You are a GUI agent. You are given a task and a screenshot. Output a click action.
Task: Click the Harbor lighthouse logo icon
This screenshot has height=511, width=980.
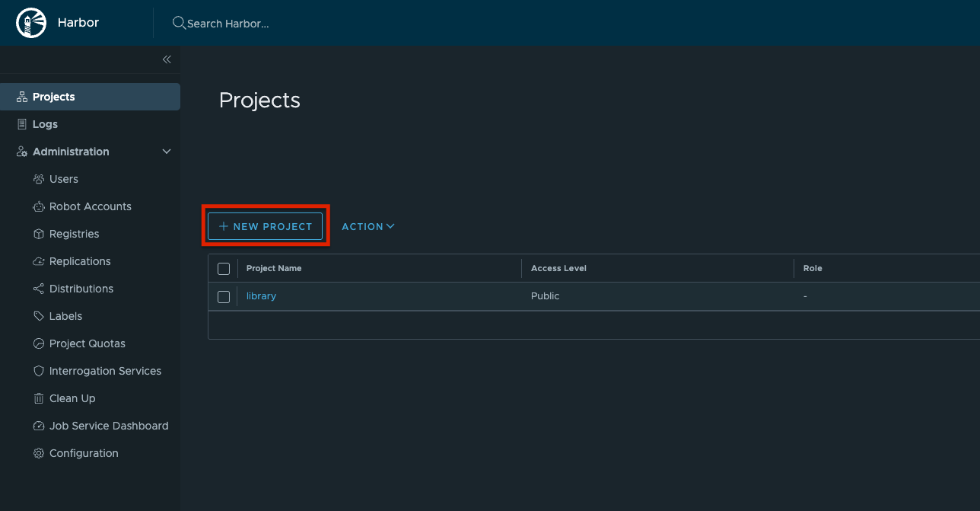(31, 23)
